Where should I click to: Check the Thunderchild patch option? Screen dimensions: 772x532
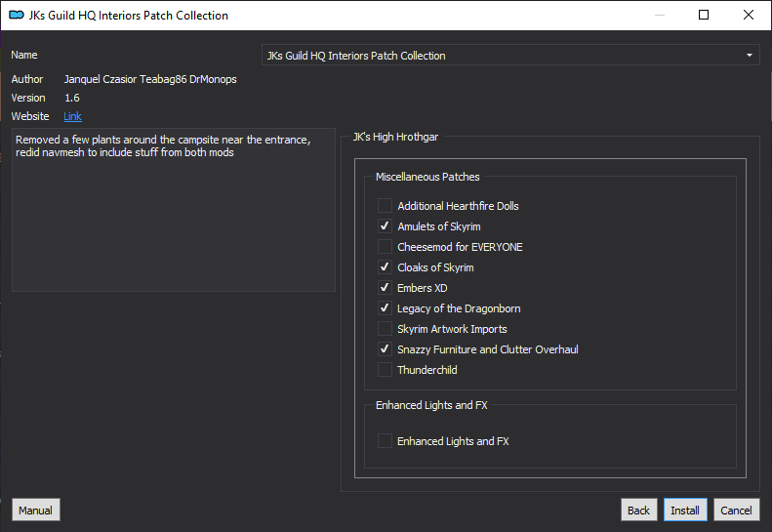[x=385, y=369]
